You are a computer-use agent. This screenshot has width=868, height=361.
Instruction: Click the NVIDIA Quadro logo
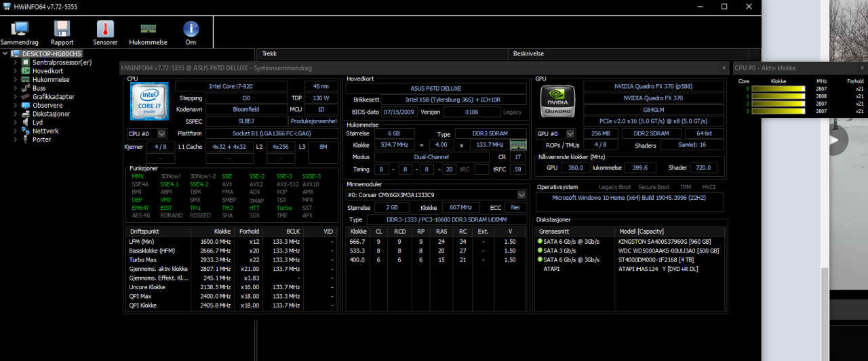tap(557, 102)
